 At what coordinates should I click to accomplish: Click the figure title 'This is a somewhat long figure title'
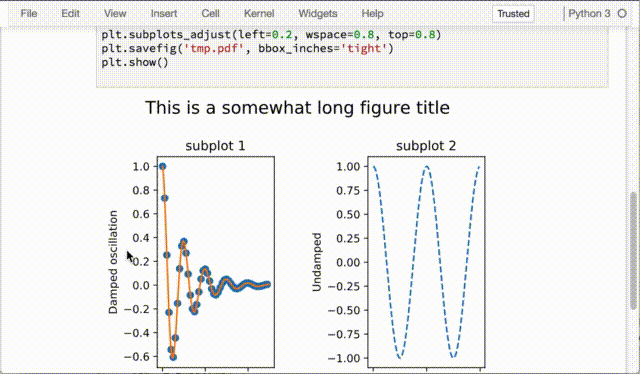[297, 108]
